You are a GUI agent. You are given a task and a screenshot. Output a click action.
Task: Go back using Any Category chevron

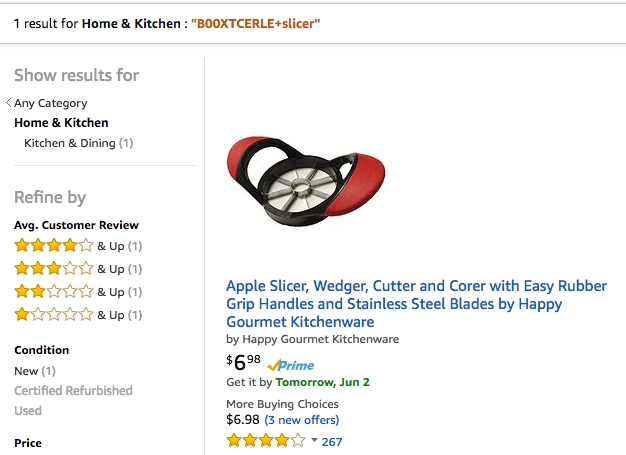[9, 103]
